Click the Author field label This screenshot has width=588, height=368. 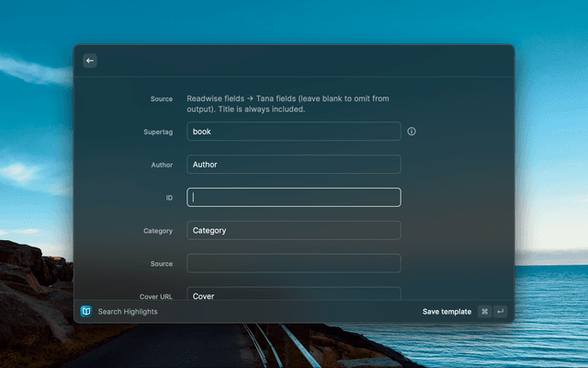(161, 165)
